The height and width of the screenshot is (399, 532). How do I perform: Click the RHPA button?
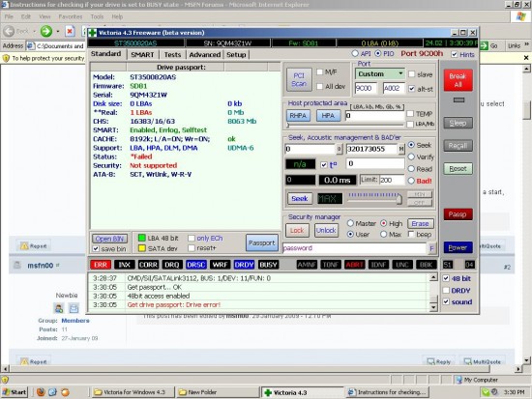298,116
